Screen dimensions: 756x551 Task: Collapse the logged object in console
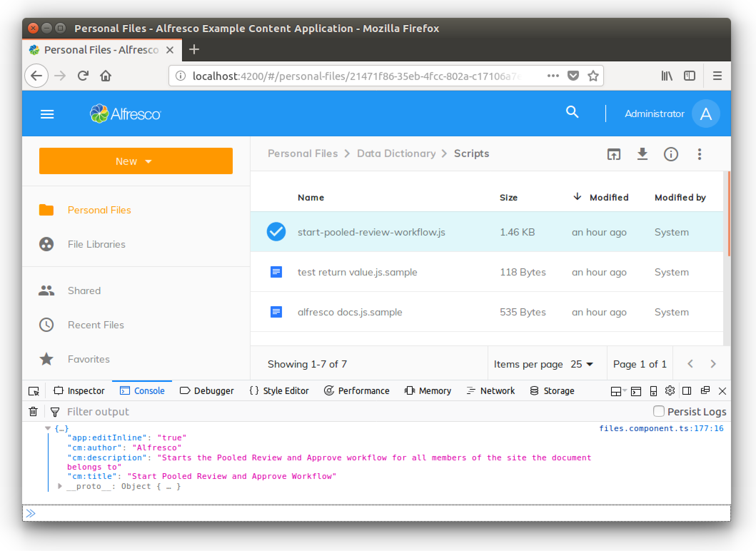click(x=47, y=428)
